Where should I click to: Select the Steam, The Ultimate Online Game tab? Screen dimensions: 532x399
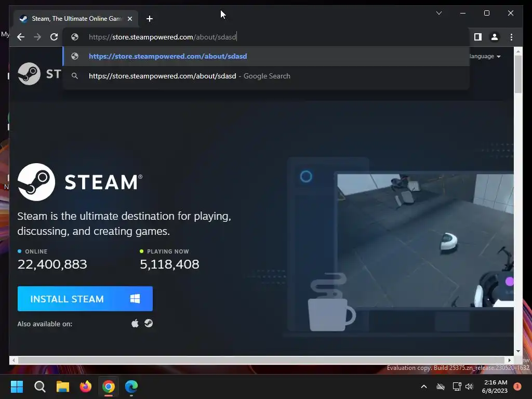point(76,19)
